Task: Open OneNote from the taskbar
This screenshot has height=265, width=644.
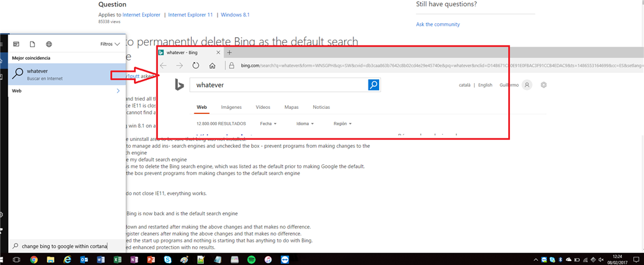Action: pos(134,260)
